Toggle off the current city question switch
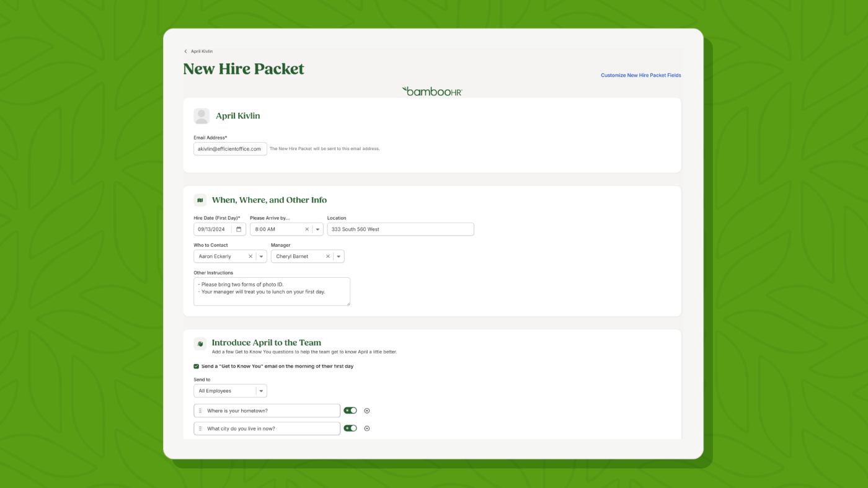Screen dimensions: 868x488 pos(350,428)
